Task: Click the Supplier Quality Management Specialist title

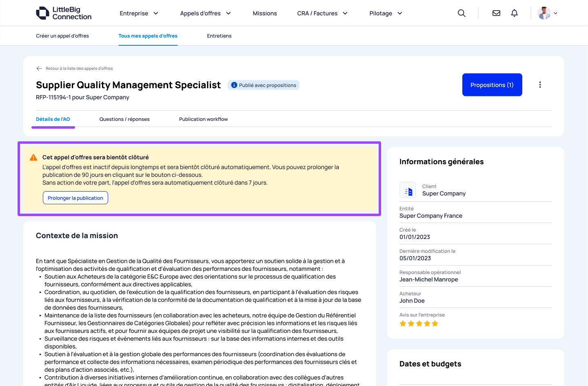Action: (x=128, y=85)
